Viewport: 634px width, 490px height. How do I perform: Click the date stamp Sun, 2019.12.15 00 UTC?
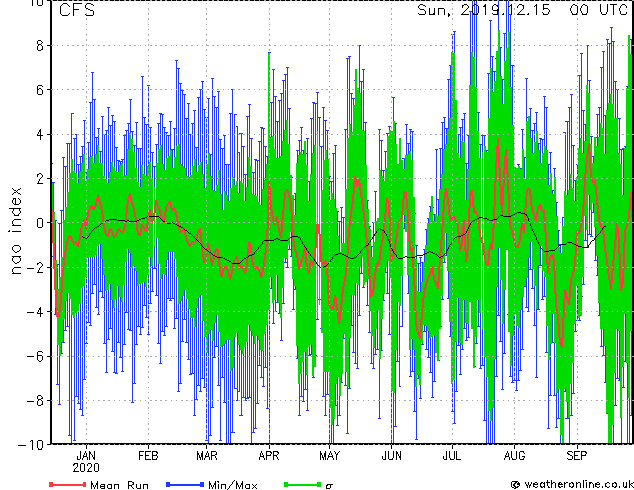tap(522, 10)
